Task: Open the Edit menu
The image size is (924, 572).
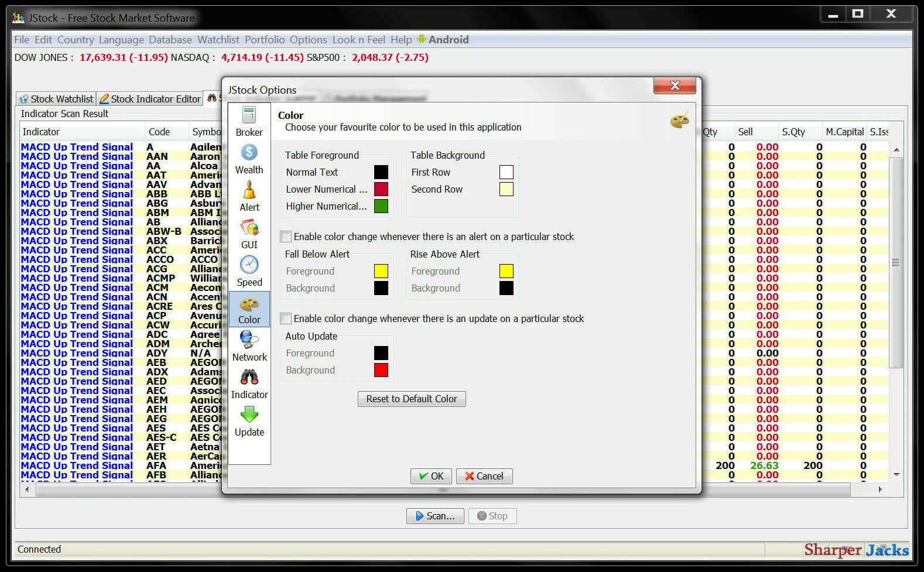Action: pyautogui.click(x=43, y=40)
